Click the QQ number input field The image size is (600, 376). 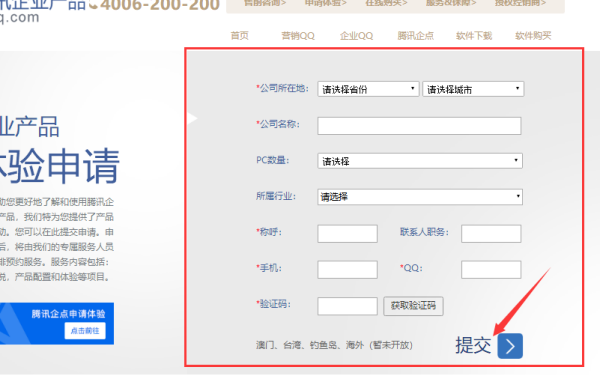coord(491,270)
